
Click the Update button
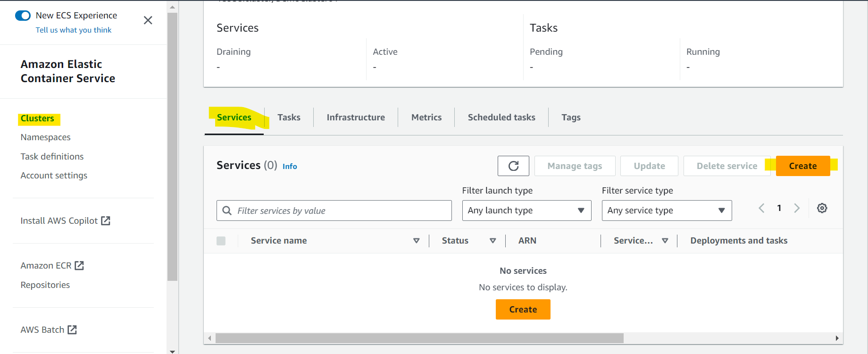[x=649, y=166]
